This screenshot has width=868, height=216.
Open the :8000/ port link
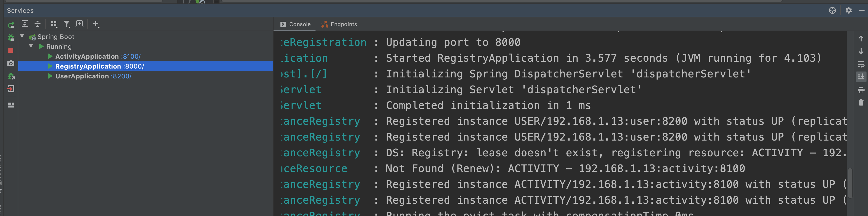pyautogui.click(x=134, y=66)
